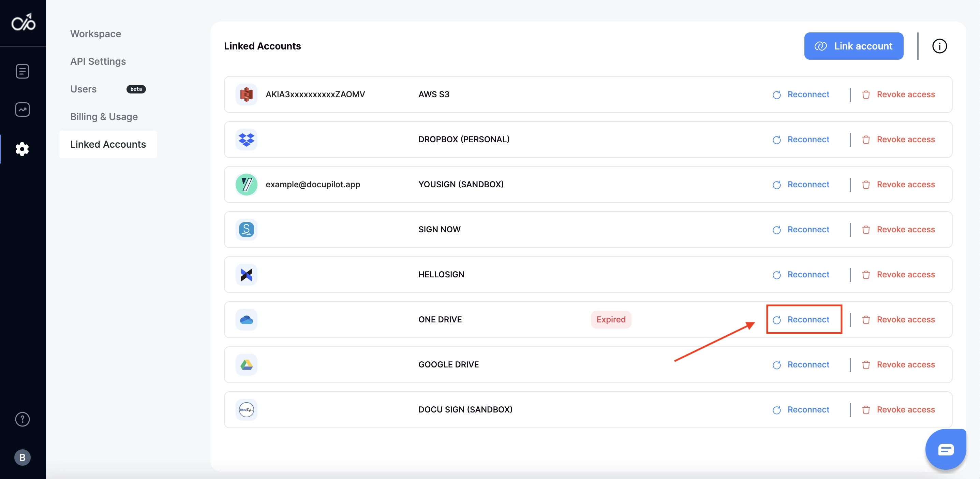Click the DocuPilot logo icon
The width and height of the screenshot is (980, 479).
[x=23, y=23]
